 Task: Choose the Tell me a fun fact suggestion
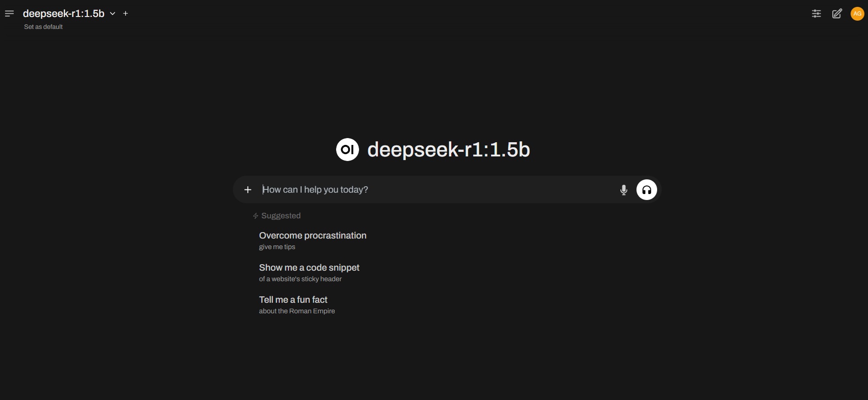tap(297, 305)
